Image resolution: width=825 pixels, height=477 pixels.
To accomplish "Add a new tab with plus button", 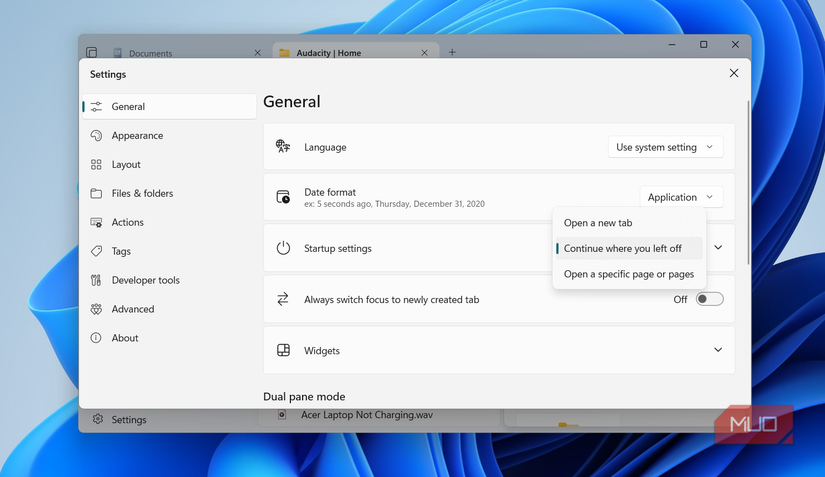I will (452, 53).
